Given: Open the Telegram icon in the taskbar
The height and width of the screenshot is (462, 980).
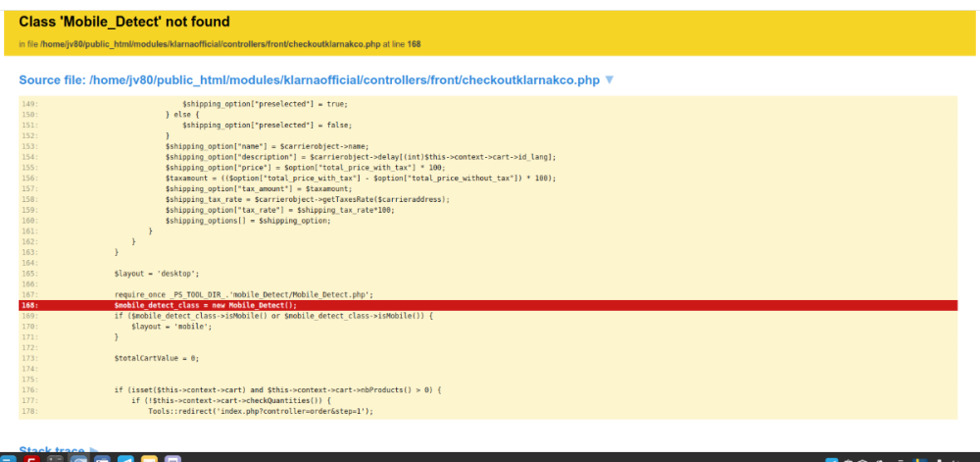Looking at the screenshot, I should 125,459.
